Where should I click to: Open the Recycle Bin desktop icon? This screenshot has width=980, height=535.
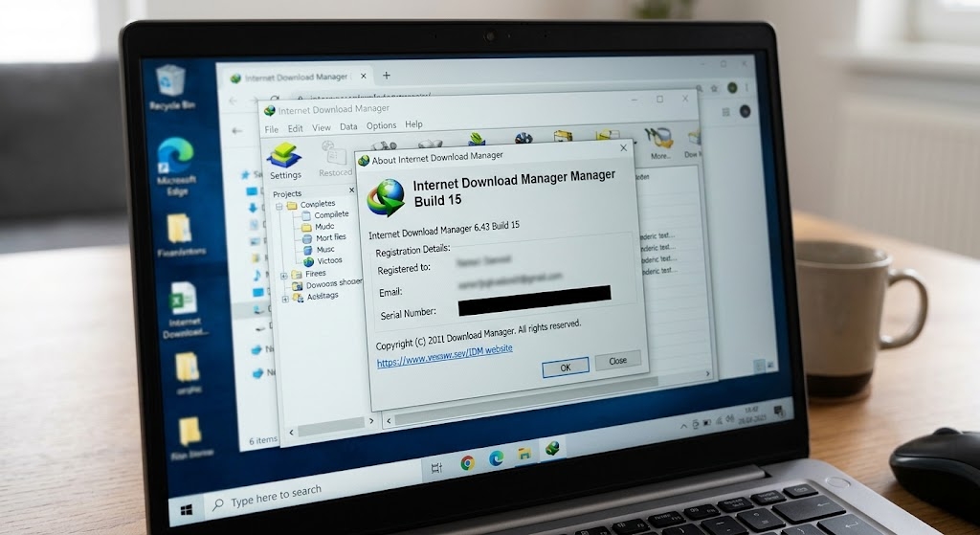coord(170,88)
